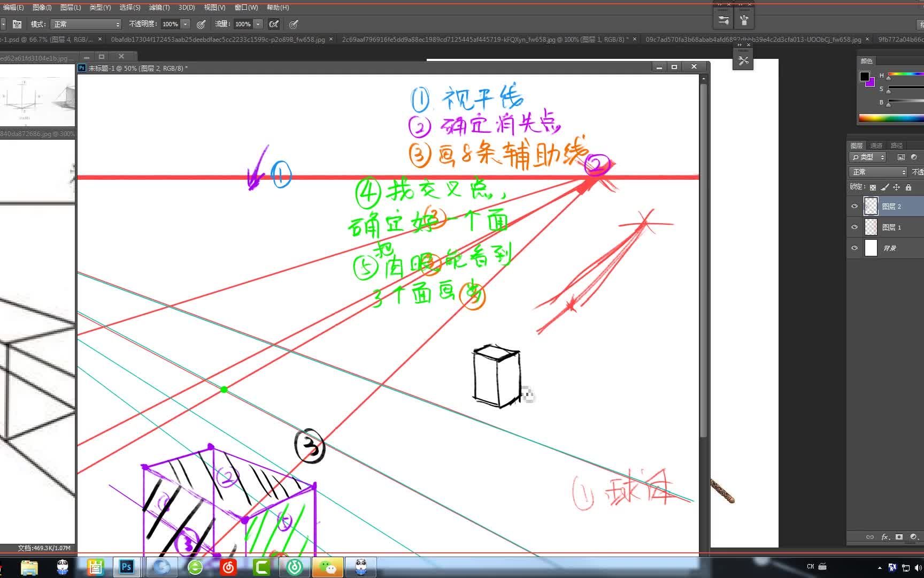The height and width of the screenshot is (578, 924).
Task: Open the 选择(S) menu
Action: (130, 7)
